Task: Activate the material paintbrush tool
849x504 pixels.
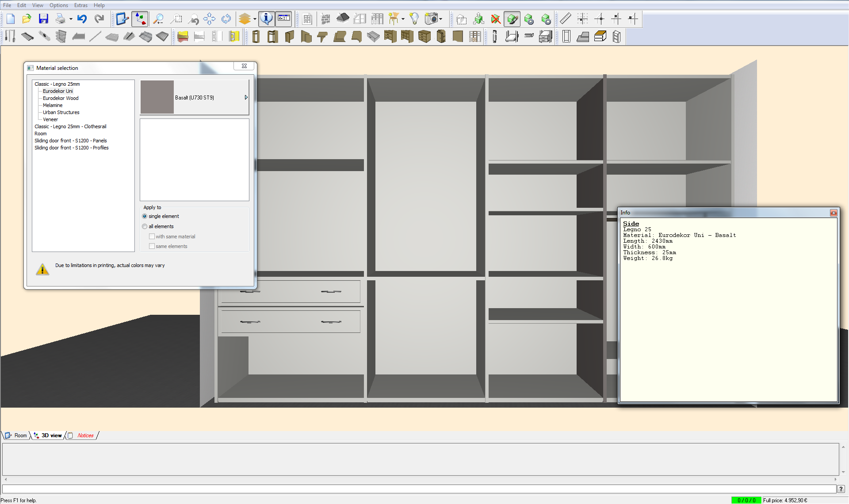Action: click(x=512, y=19)
